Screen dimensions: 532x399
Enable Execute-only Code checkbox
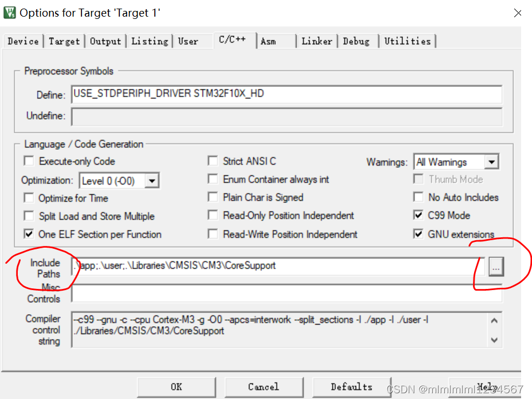pos(29,161)
